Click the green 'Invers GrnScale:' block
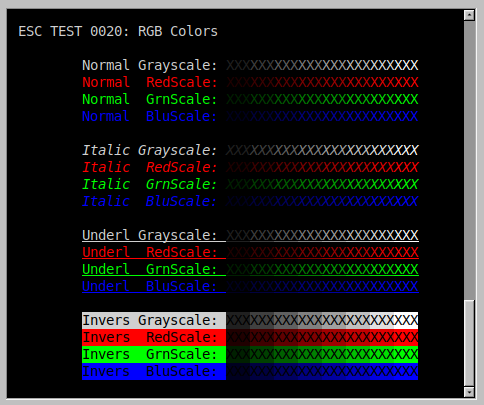Viewport: 484px width, 405px height. (x=154, y=354)
